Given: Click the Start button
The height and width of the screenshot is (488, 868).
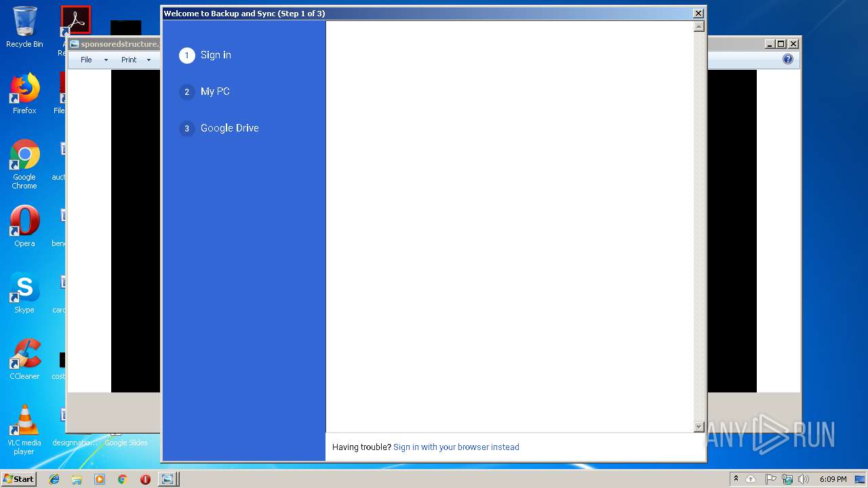Looking at the screenshot, I should click(19, 479).
